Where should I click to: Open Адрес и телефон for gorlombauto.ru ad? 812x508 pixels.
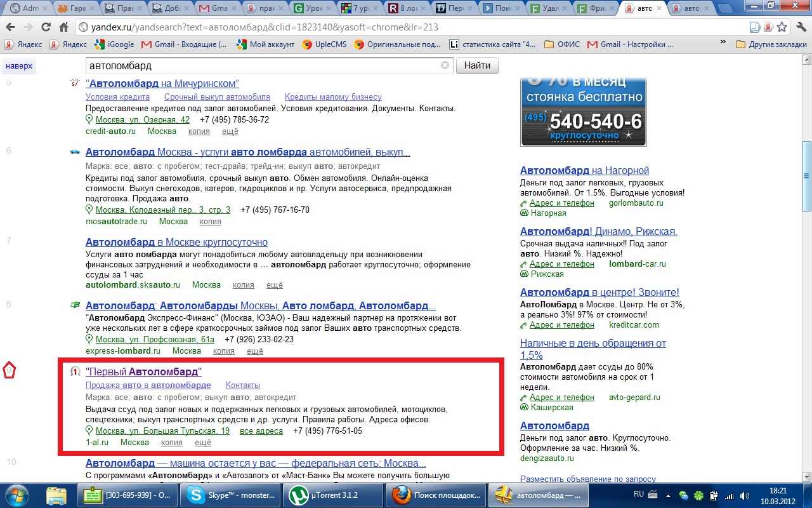click(562, 203)
